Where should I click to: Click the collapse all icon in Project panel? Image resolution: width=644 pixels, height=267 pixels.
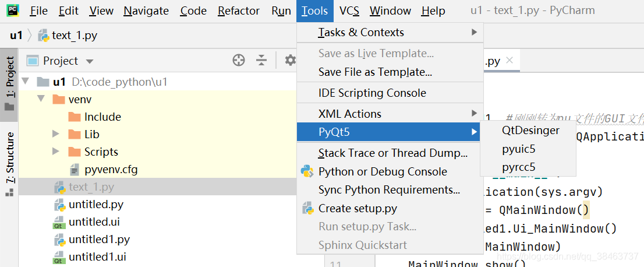coord(261,61)
